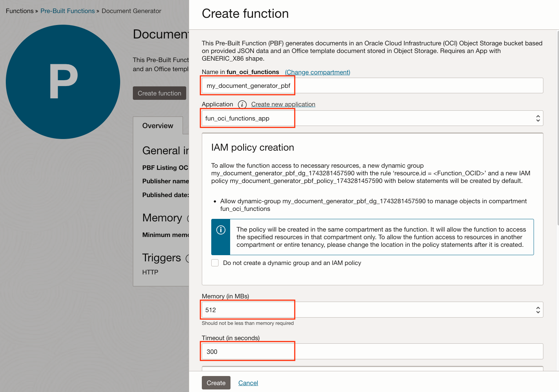Select Document Generator in the breadcrumb
The width and height of the screenshot is (559, 392).
131,11
